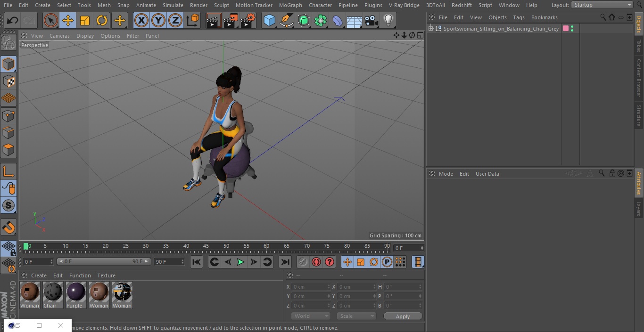This screenshot has width=644, height=332.
Task: Toggle Z axis lock
Action: pos(175,21)
